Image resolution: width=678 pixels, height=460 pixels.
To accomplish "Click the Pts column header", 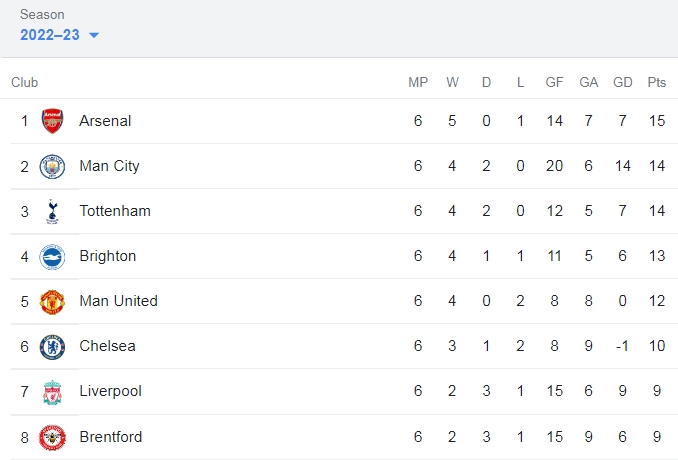I will click(656, 82).
